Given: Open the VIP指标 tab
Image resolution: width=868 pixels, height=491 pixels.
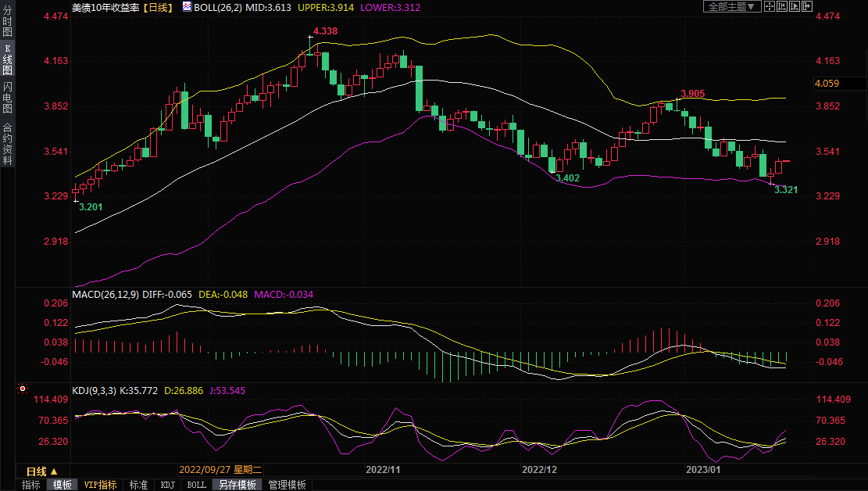Looking at the screenshot, I should [100, 485].
